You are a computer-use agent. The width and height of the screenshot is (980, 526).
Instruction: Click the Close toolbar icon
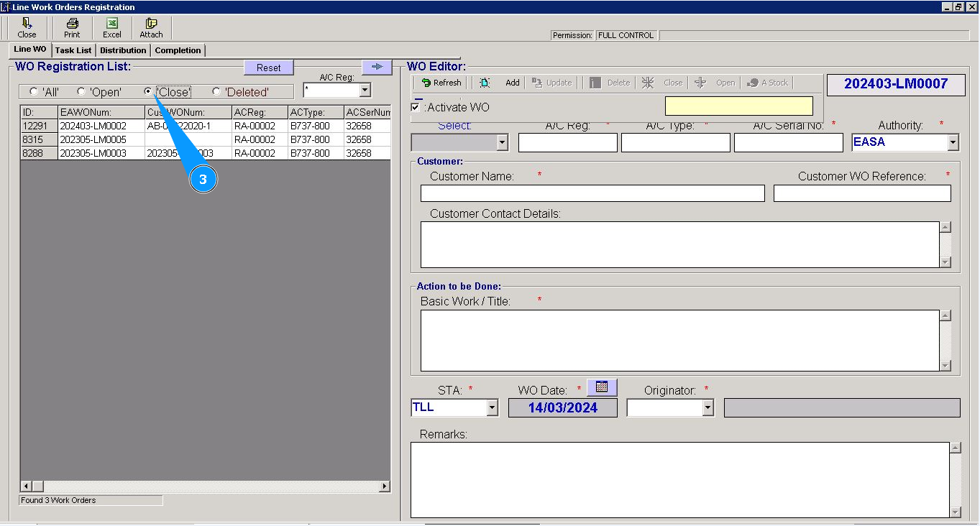pos(27,27)
